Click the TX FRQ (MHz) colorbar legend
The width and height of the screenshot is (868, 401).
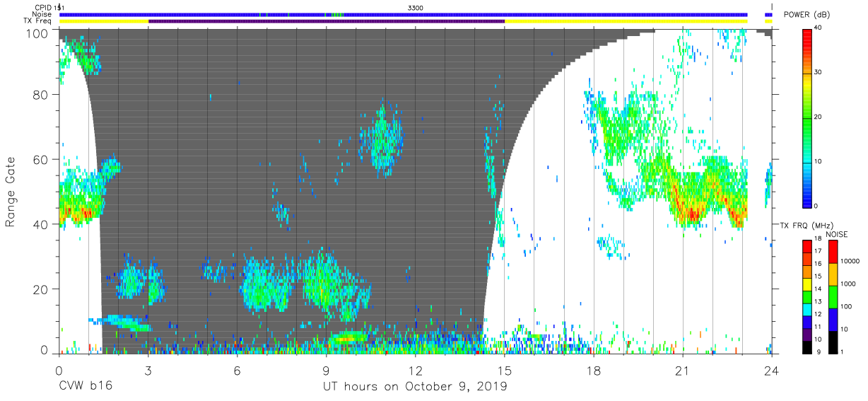(807, 296)
